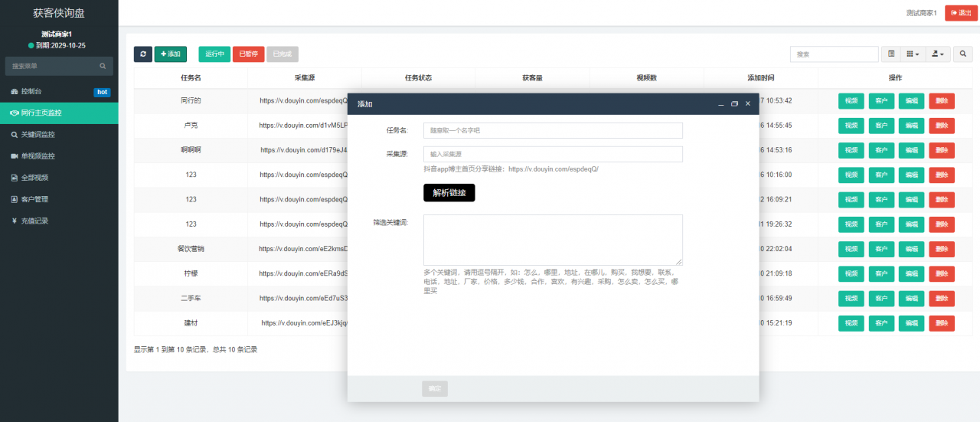The height and width of the screenshot is (422, 980).
Task: Filter tasks by 已暂停 status
Action: click(x=249, y=54)
